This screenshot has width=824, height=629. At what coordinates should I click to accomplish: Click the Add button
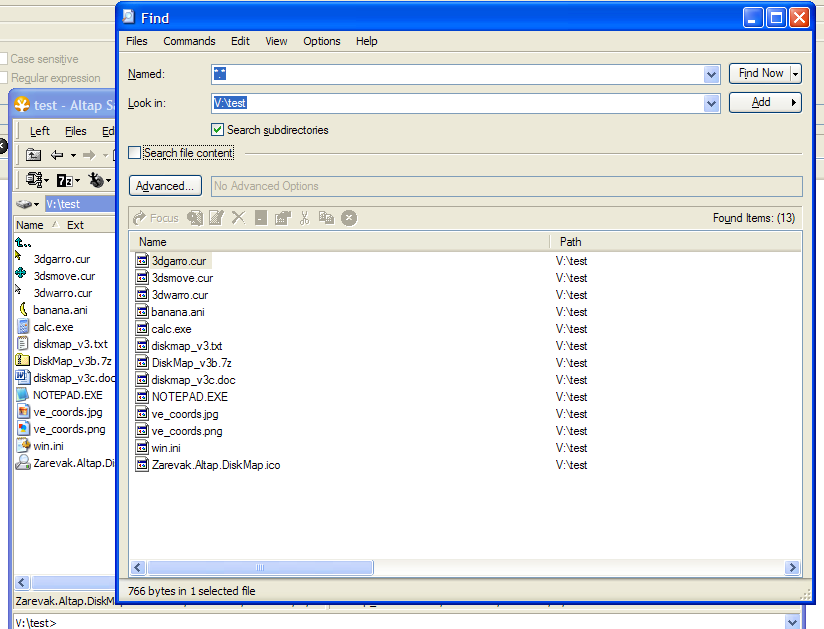(765, 102)
